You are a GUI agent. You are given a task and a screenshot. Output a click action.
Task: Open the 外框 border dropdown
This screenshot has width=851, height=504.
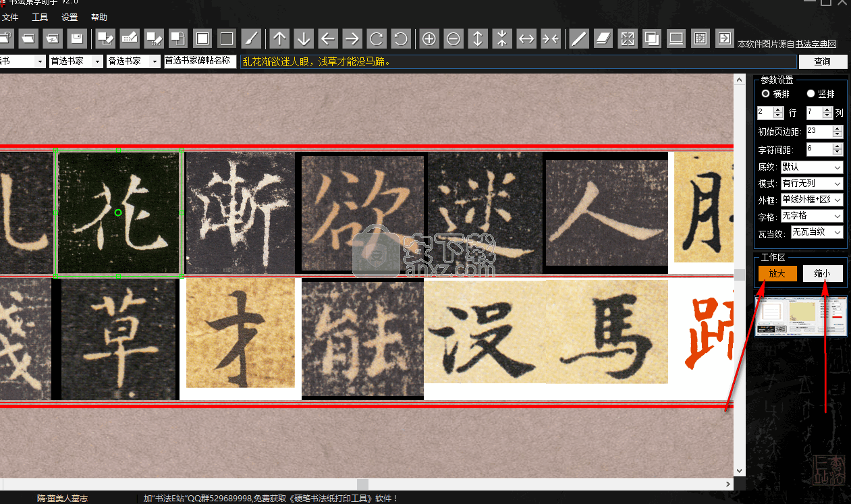pyautogui.click(x=812, y=200)
